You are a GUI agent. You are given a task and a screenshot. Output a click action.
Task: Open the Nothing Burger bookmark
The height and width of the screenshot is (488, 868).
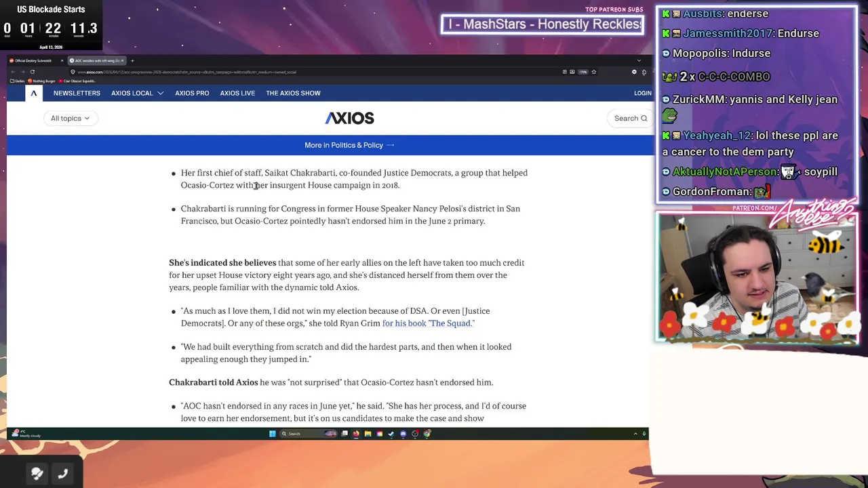click(x=41, y=81)
